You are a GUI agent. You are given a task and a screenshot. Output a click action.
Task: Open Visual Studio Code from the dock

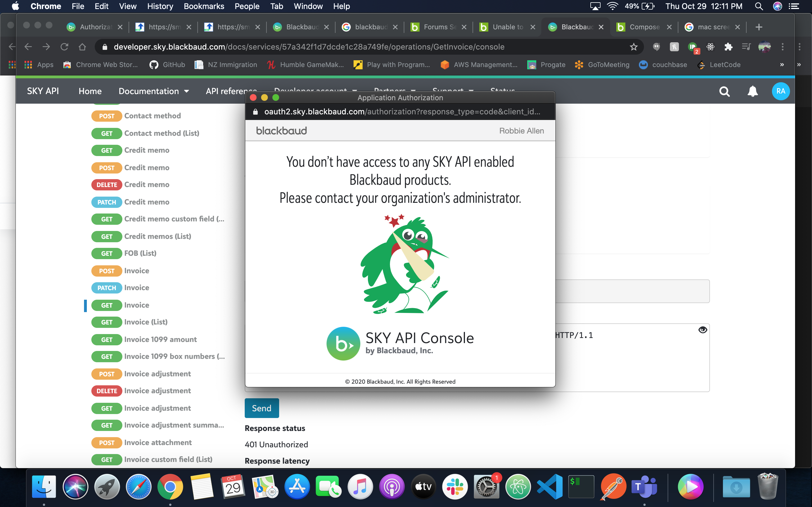pos(550,486)
